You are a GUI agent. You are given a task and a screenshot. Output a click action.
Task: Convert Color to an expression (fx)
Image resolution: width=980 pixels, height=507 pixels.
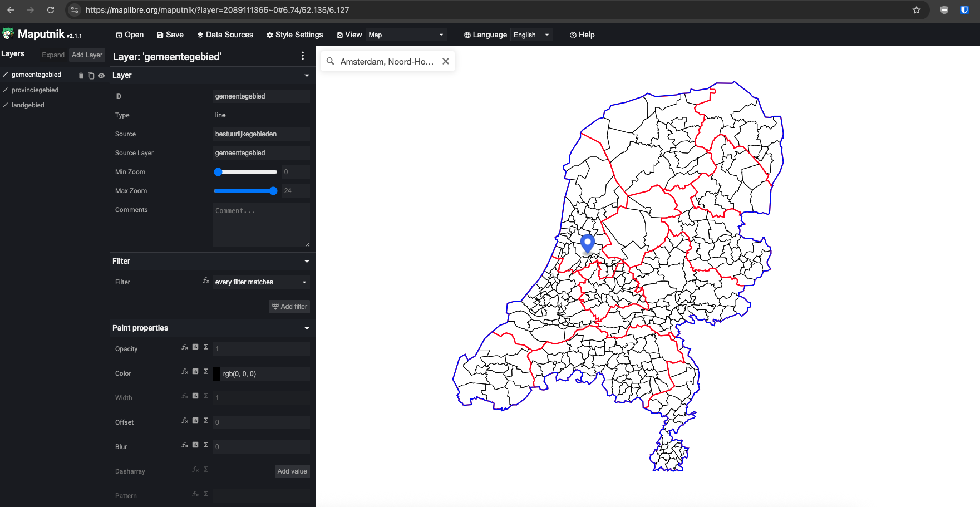point(185,371)
